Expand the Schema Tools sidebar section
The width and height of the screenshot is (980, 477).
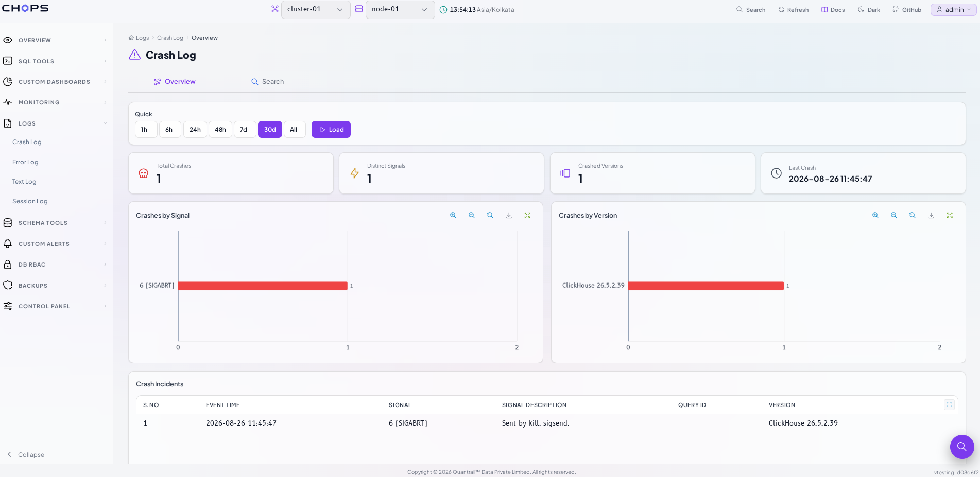click(56, 223)
